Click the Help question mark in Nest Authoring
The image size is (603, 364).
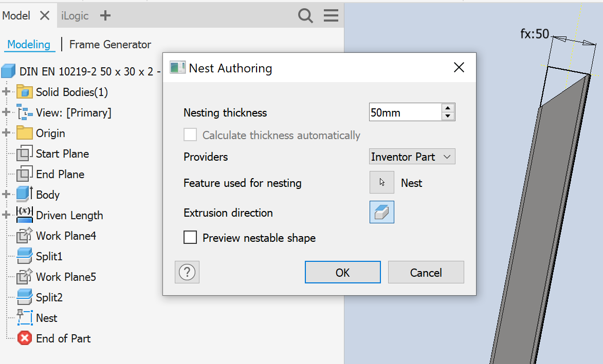tap(187, 272)
